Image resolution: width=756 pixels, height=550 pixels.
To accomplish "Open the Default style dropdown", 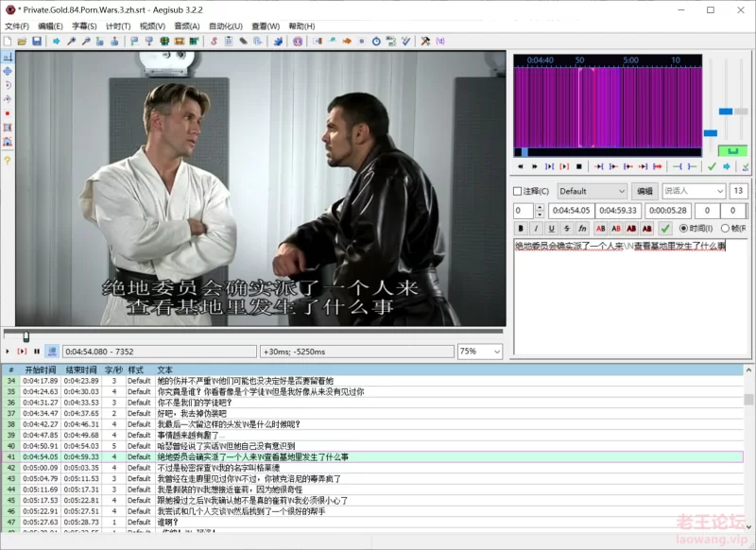I will point(592,191).
